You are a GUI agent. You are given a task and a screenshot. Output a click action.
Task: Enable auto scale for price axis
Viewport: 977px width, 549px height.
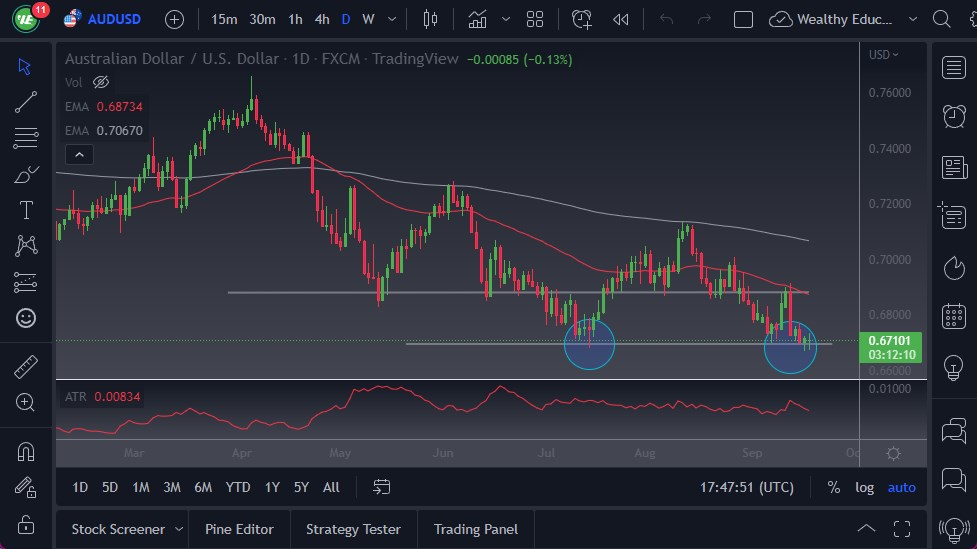pos(901,487)
